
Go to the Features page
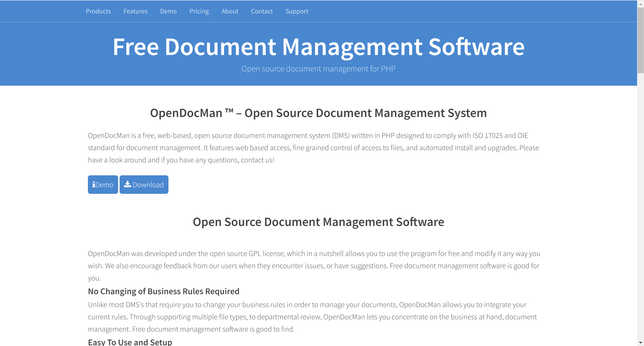coord(135,11)
